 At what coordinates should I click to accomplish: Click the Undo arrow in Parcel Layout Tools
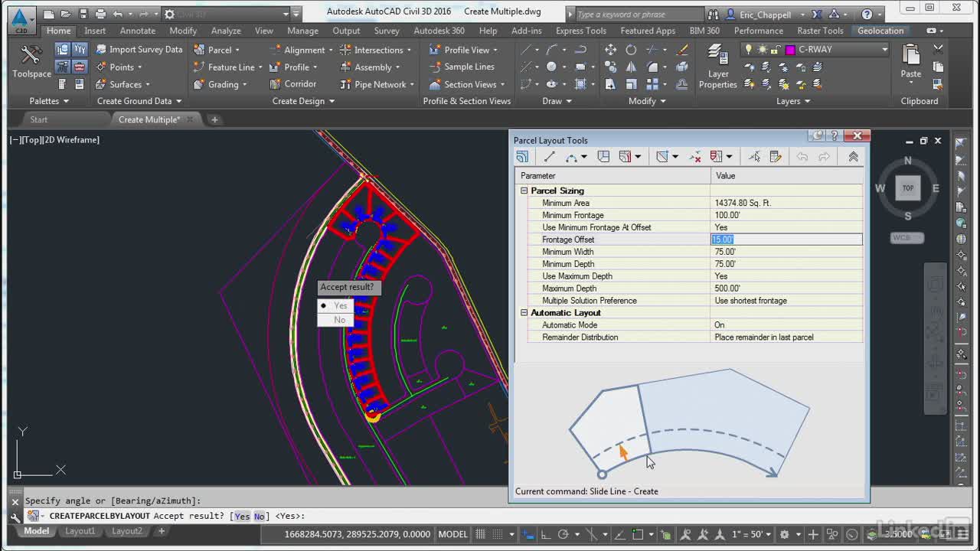tap(802, 157)
